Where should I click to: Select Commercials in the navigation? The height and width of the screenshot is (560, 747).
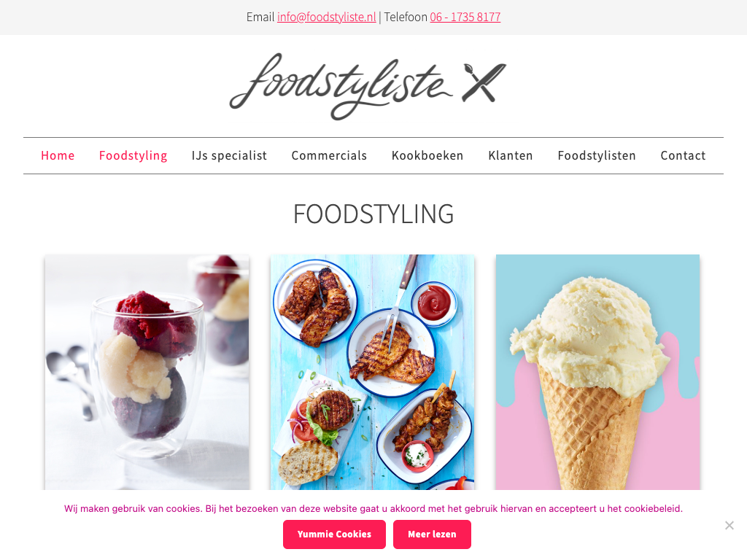(329, 156)
